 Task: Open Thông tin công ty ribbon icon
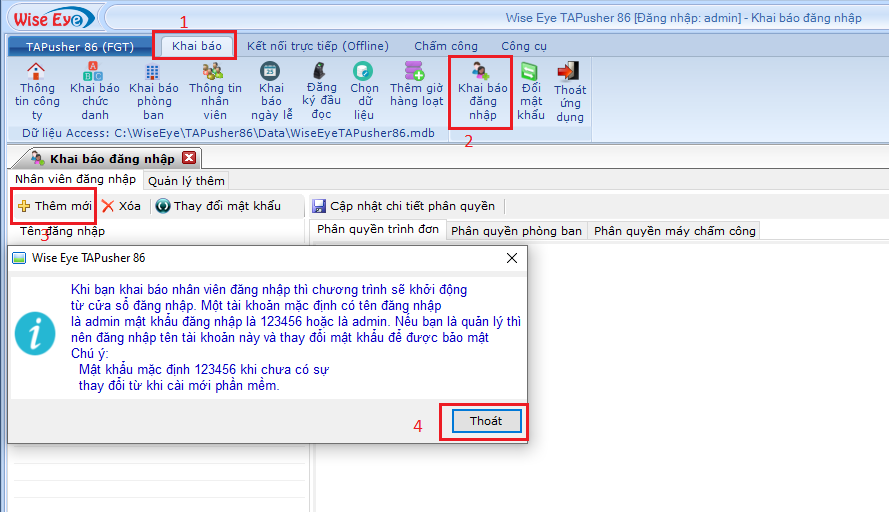(36, 72)
